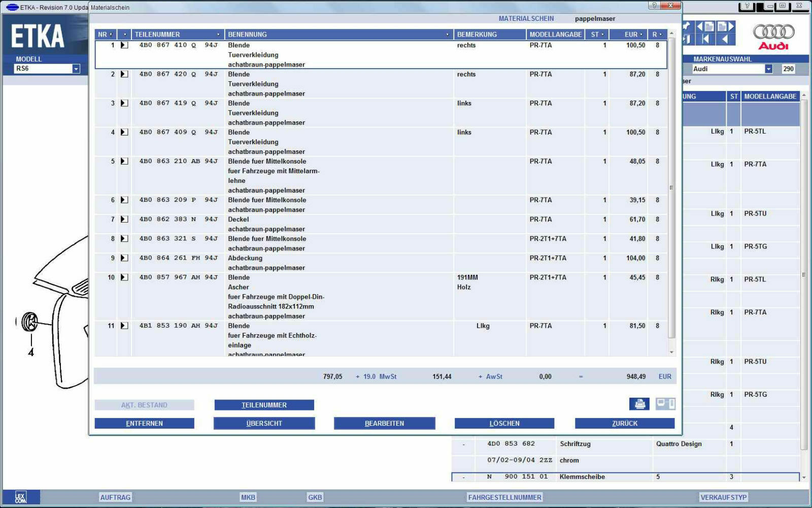Image resolution: width=812 pixels, height=508 pixels.
Task: Click the BEARBEITEN button
Action: (x=384, y=423)
